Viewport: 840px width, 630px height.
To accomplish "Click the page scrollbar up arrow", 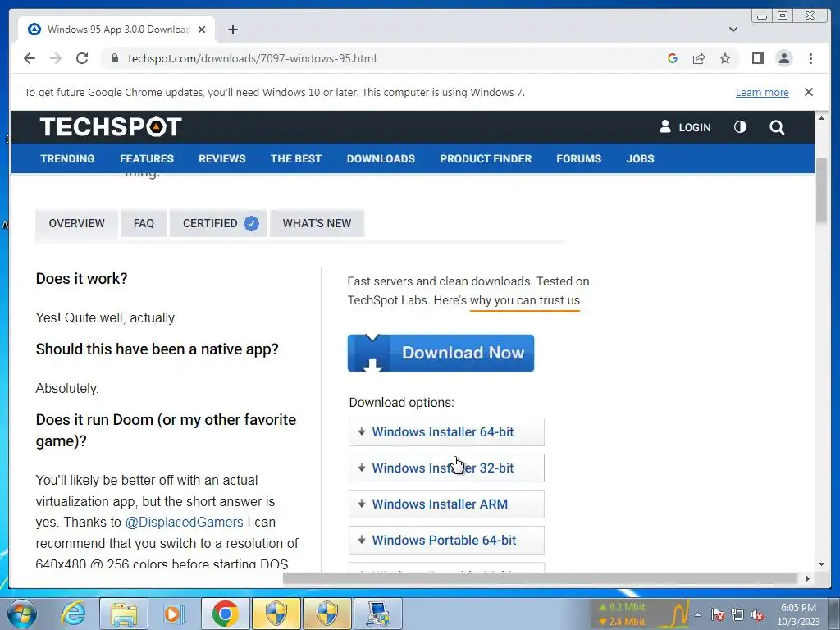I will 821,117.
